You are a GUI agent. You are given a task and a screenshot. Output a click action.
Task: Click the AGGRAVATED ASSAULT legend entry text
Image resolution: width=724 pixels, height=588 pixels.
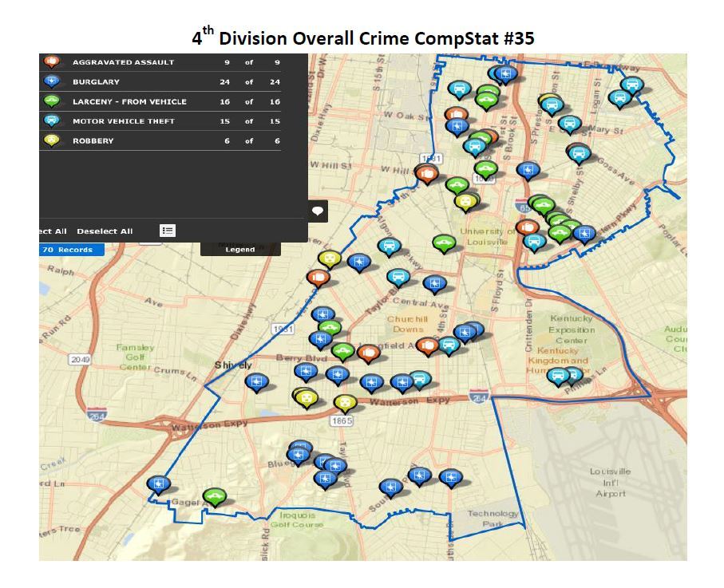tap(123, 61)
